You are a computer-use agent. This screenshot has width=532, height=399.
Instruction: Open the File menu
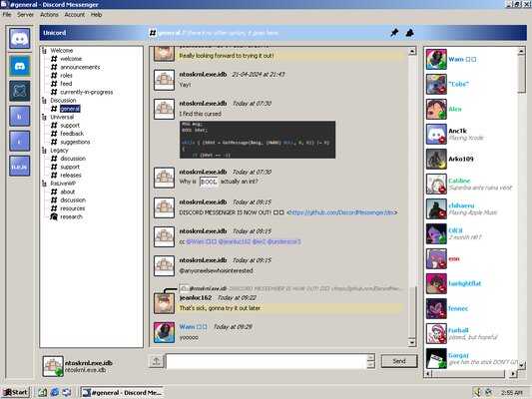click(x=7, y=15)
